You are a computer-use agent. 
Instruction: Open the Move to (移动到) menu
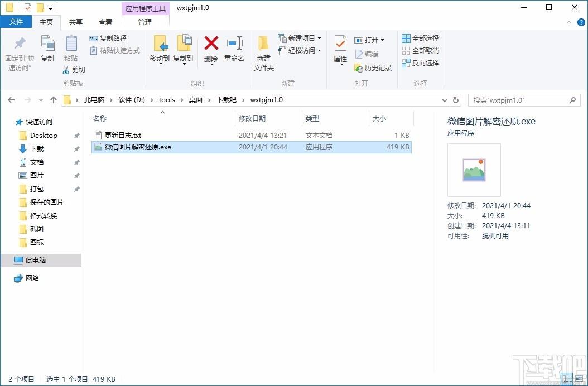tap(160, 50)
